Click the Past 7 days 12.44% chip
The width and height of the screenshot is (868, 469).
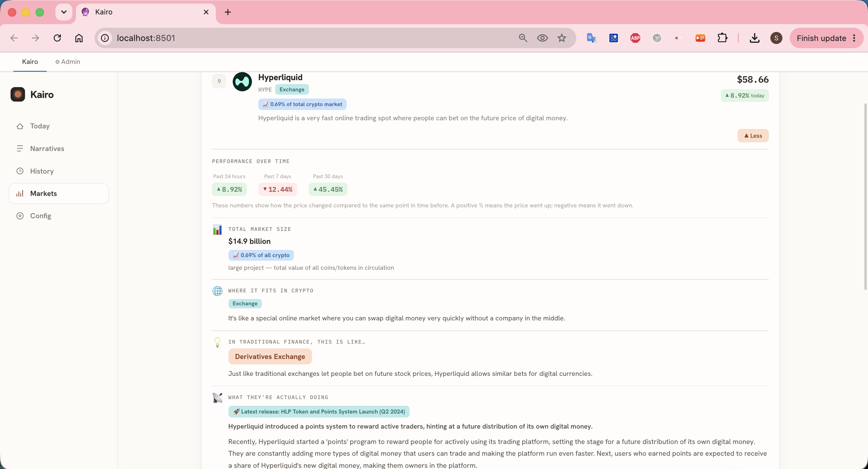(278, 189)
